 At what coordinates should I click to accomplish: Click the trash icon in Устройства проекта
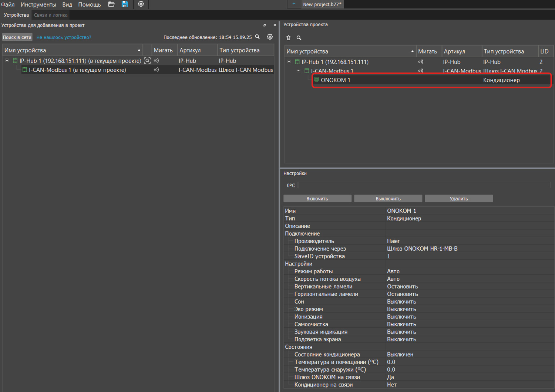(289, 38)
